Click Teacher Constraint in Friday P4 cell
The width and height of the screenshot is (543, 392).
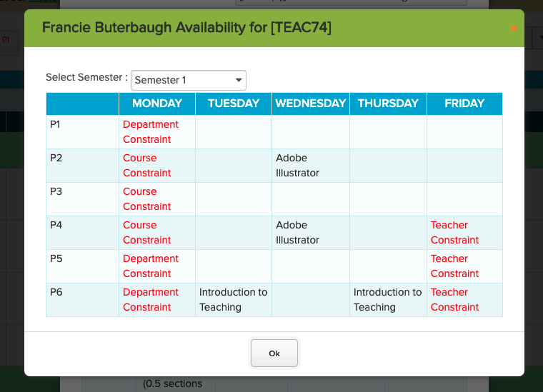coord(454,233)
